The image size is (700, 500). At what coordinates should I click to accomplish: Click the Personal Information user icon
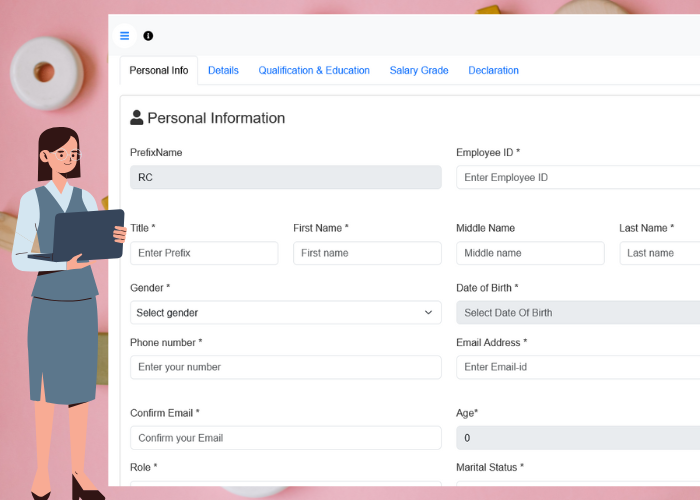click(x=137, y=118)
